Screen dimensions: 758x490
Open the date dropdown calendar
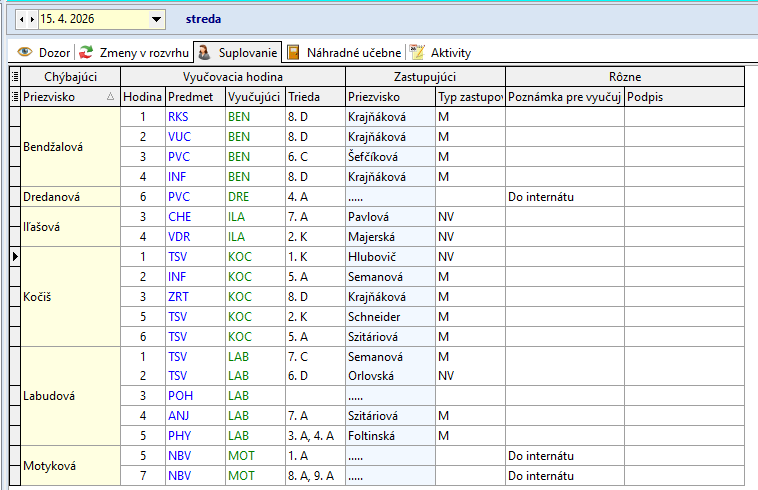coord(155,19)
